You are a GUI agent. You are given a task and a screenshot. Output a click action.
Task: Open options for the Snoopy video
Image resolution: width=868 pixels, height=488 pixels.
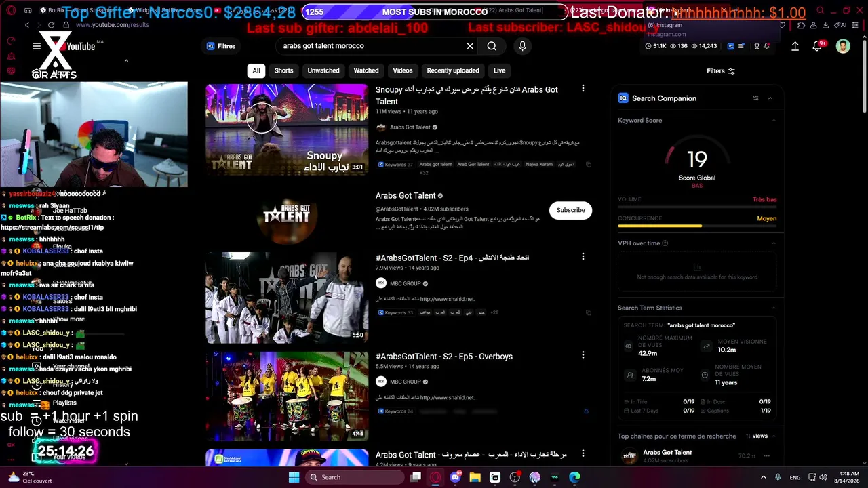click(583, 89)
